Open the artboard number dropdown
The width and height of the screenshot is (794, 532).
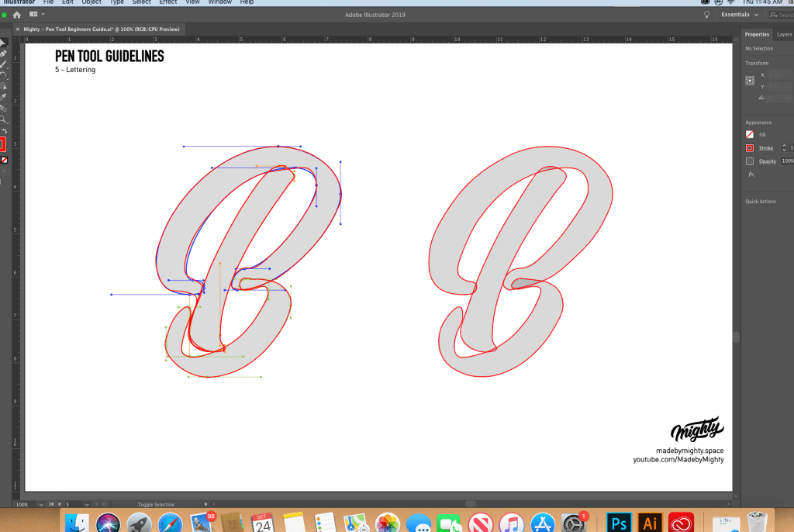pos(87,505)
